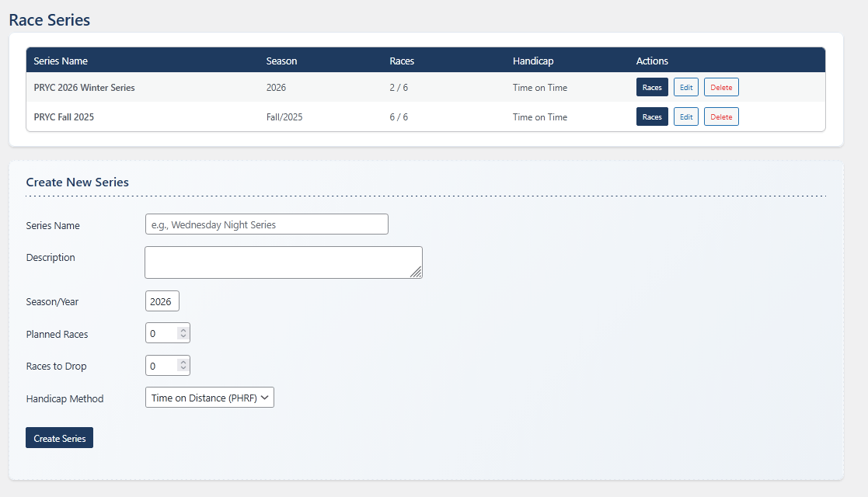Delete the PRYC 2026 Winter Series
This screenshot has height=497, width=868.
point(721,87)
